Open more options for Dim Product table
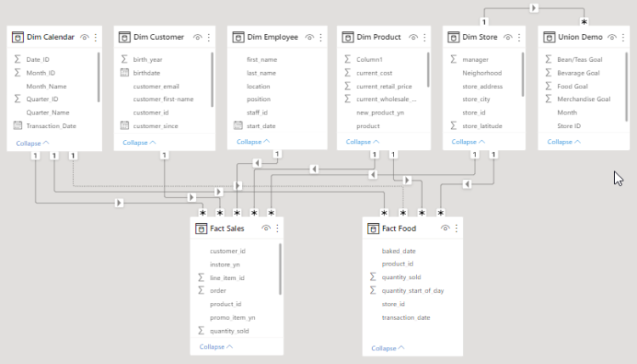637x364 pixels. (x=425, y=37)
